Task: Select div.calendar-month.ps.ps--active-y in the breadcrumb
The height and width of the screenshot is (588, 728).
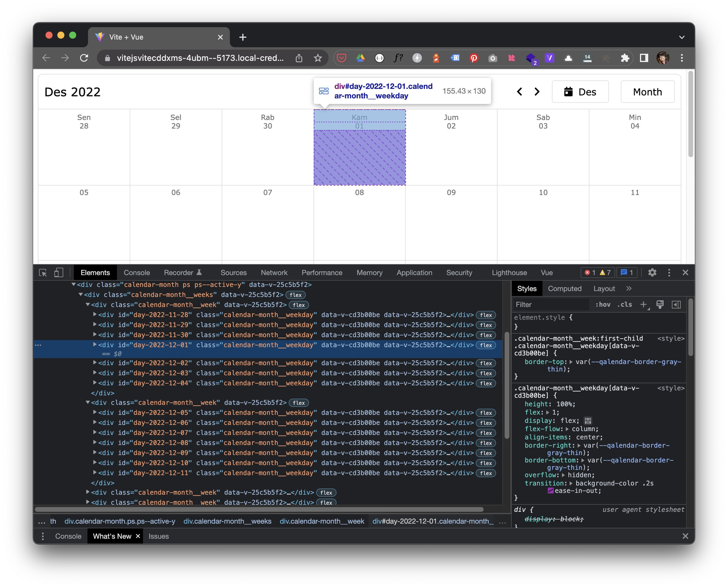Action: coord(120,521)
